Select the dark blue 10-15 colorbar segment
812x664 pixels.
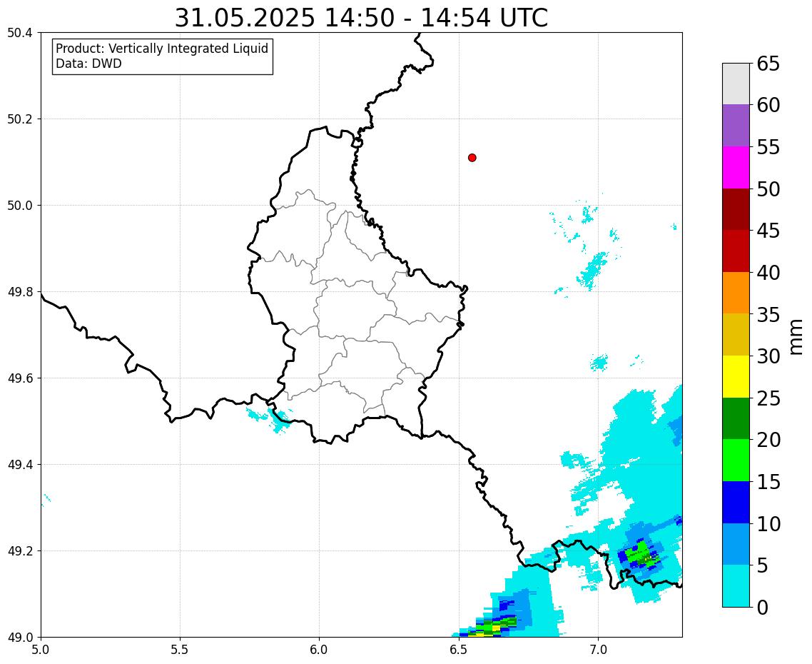click(736, 502)
